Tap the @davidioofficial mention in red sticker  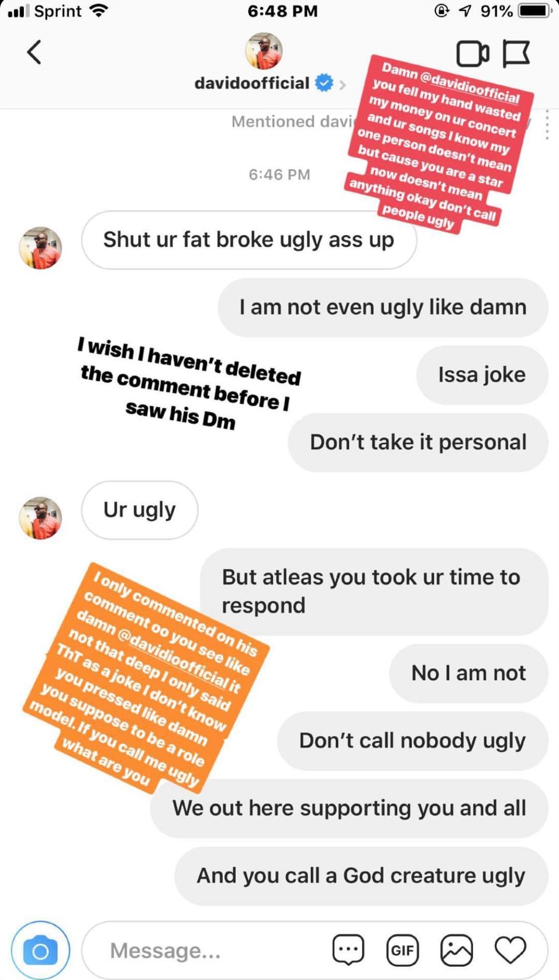469,86
